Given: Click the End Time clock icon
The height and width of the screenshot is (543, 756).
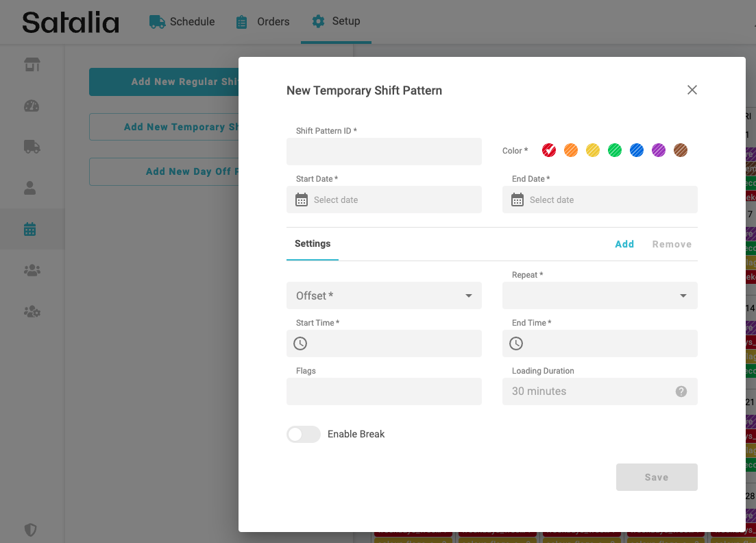Looking at the screenshot, I should [x=516, y=343].
